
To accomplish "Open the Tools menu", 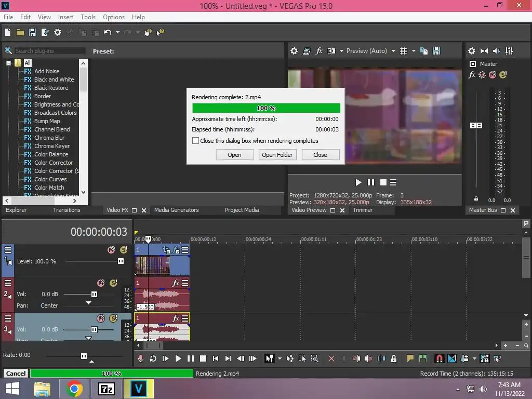I will tap(88, 17).
